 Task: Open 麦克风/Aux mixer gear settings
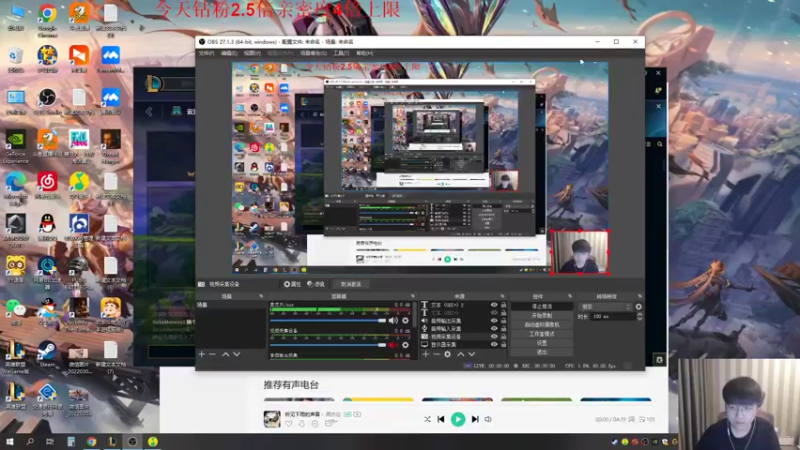click(x=406, y=320)
